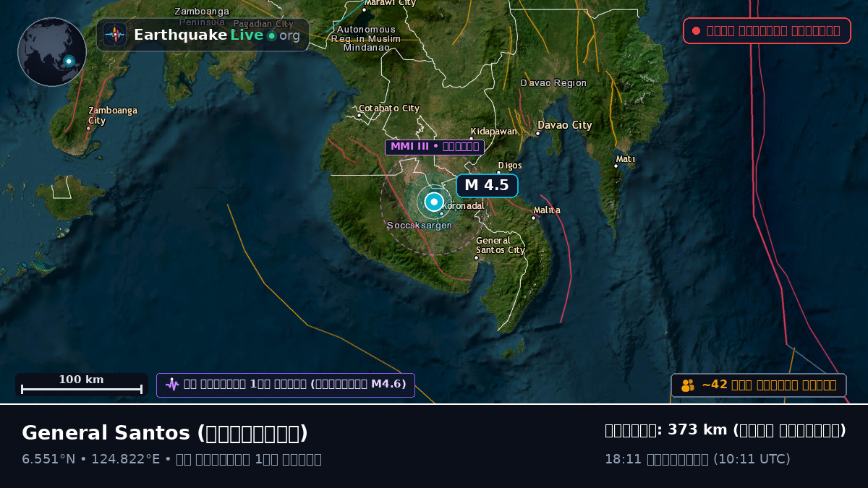
Task: Click the General Santos City map label
Action: coord(500,245)
